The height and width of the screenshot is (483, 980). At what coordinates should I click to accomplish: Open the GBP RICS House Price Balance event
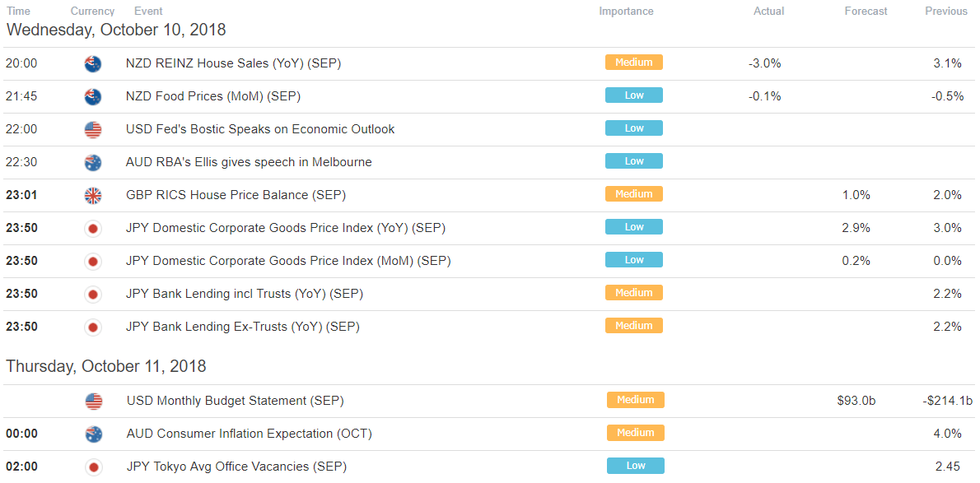click(236, 195)
